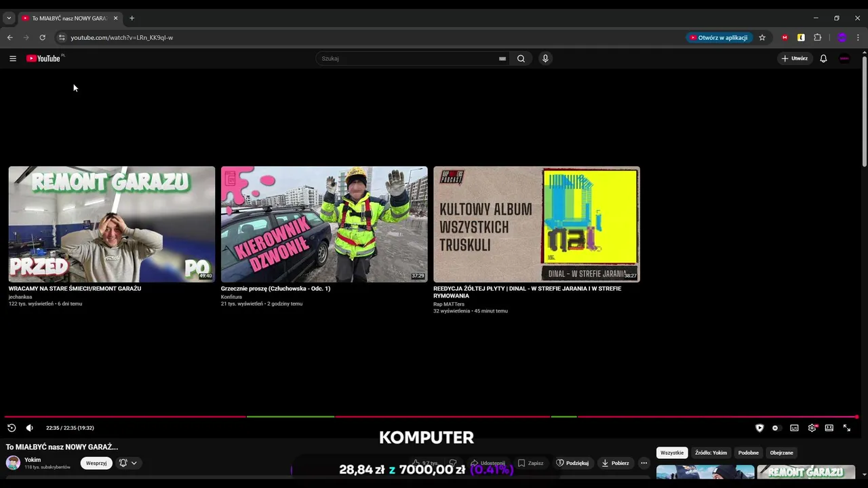Click the shield icon in player controls

click(x=759, y=428)
